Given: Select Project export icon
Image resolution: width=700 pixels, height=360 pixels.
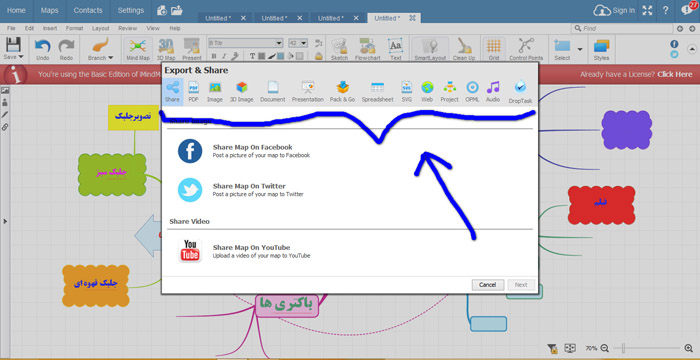Looking at the screenshot, I should tap(450, 92).
